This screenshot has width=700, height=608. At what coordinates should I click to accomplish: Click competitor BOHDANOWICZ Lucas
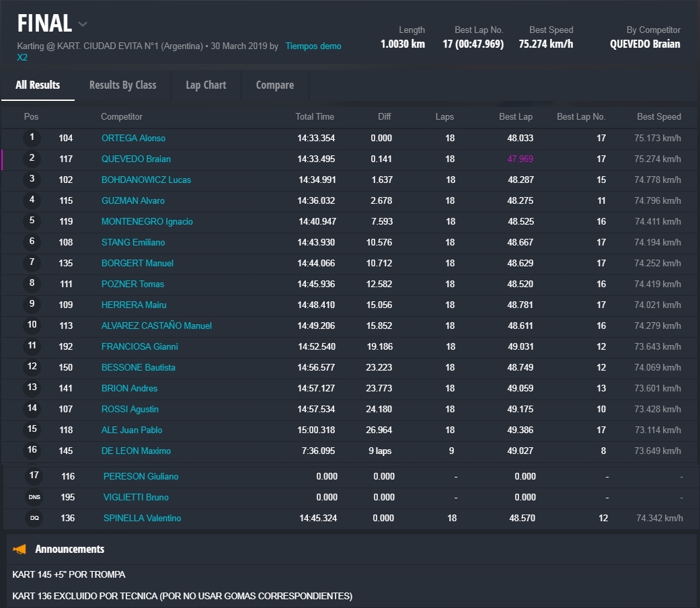point(146,180)
